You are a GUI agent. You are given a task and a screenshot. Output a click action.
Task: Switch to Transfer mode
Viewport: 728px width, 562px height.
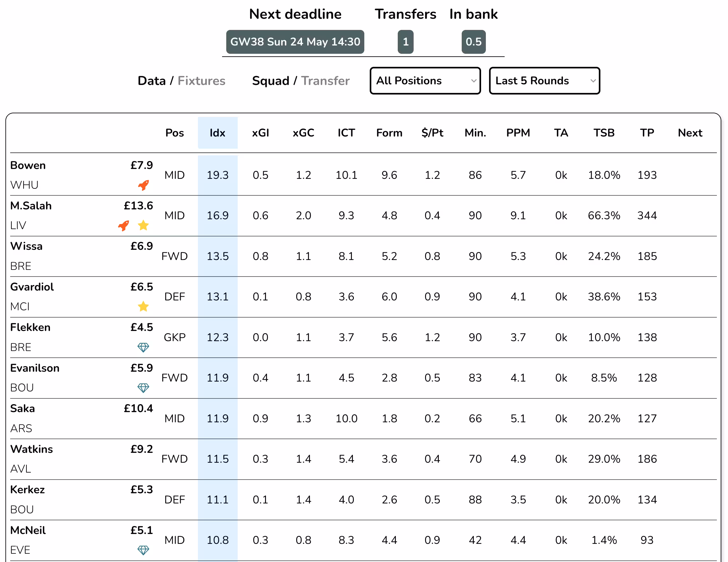325,81
